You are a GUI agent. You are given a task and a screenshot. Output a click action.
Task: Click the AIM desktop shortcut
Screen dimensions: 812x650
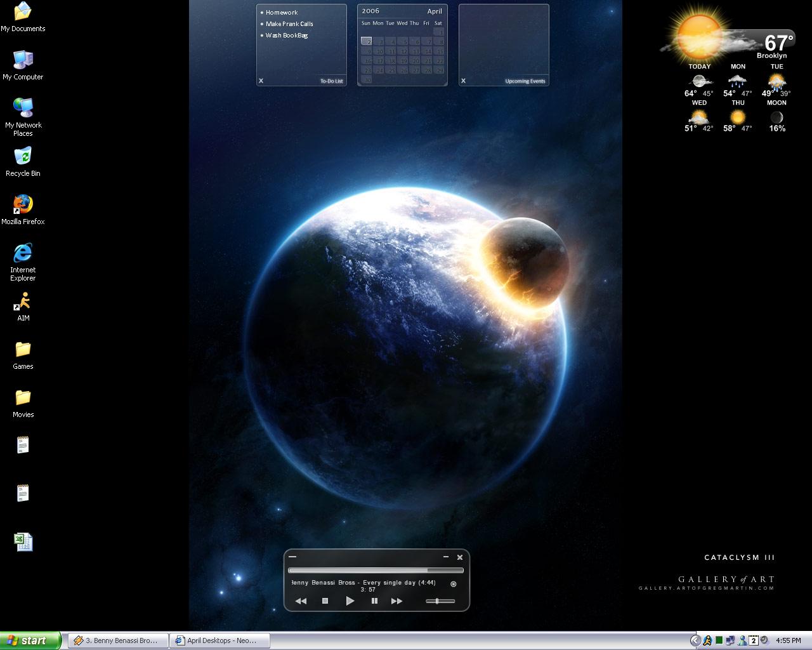23,302
